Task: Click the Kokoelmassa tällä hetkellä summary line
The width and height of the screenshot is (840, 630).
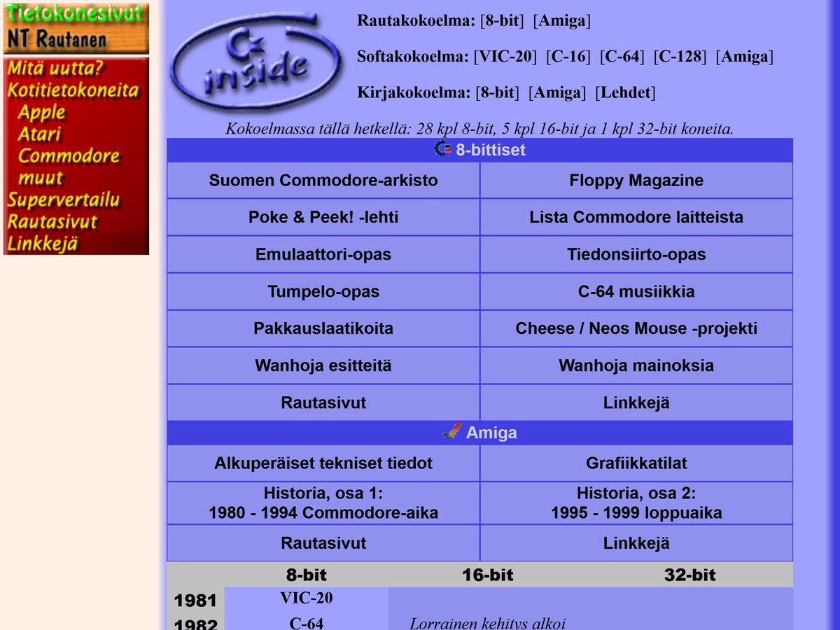Action: point(479,129)
